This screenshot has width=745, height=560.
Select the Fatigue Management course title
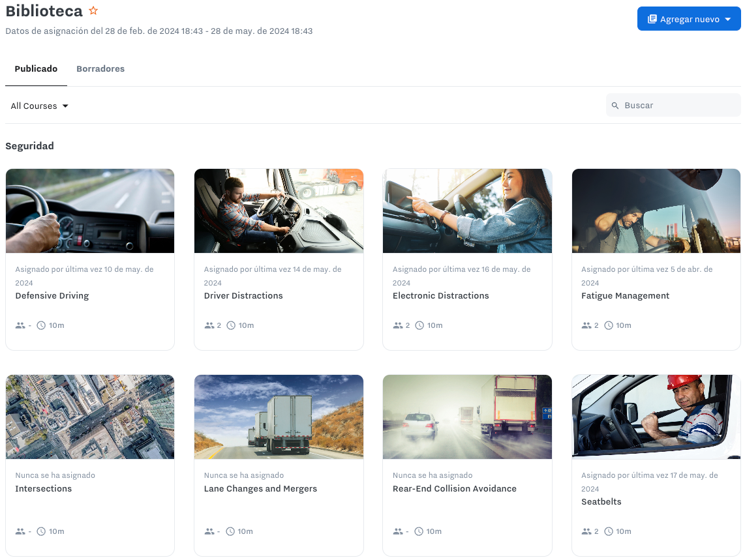pyautogui.click(x=625, y=295)
